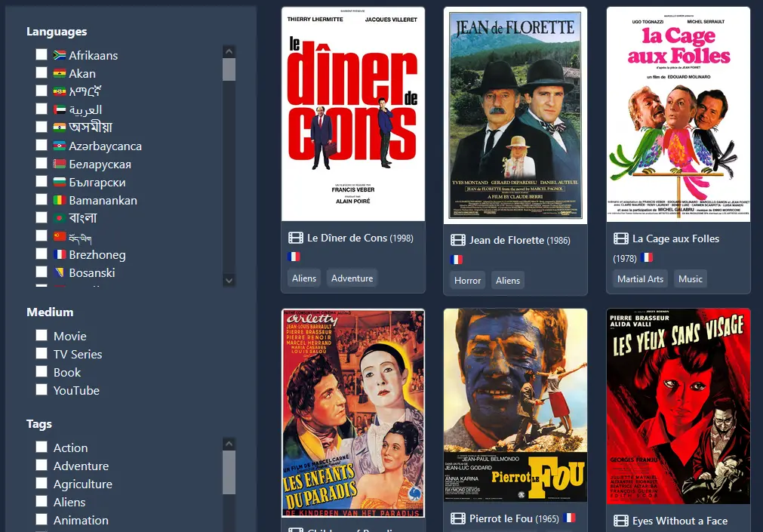The height and width of the screenshot is (532, 763).
Task: Click the Bulgarian flag next to Български
Action: click(x=60, y=182)
